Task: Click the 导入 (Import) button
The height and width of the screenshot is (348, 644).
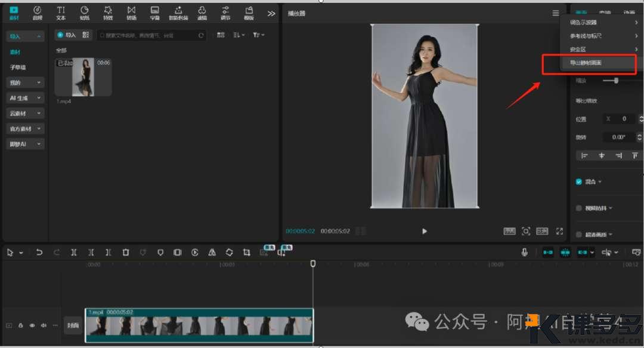Action: [67, 35]
